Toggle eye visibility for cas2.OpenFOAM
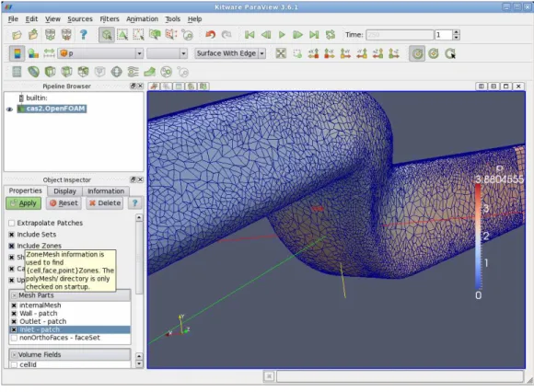Screen dimensions: 534x392 click(9, 110)
